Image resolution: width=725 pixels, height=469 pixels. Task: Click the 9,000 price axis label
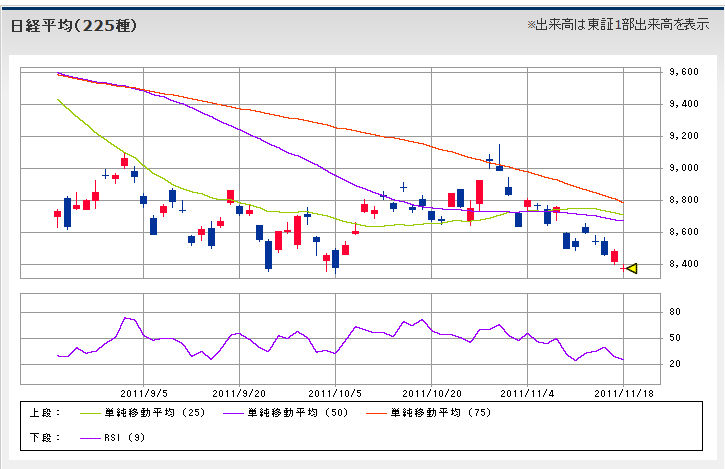click(683, 167)
